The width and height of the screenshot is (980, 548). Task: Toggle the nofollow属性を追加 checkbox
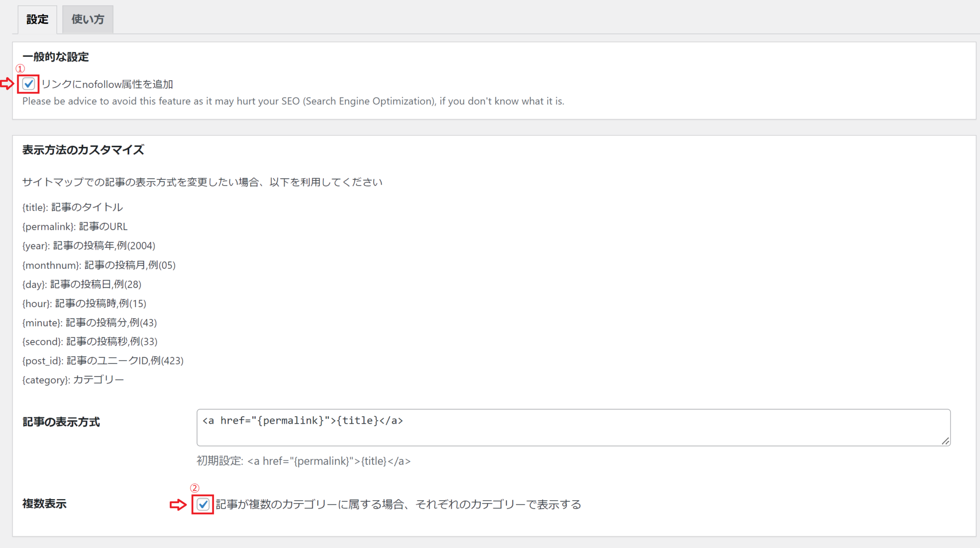(29, 84)
